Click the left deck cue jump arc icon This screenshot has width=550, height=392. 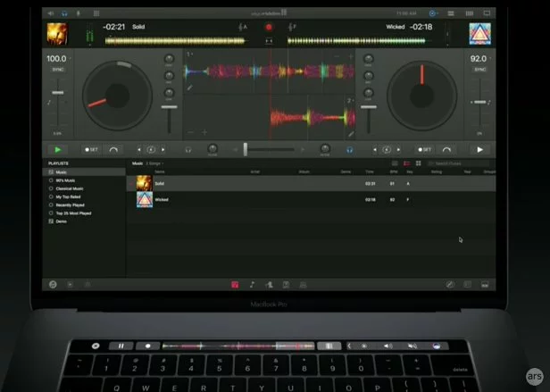pyautogui.click(x=113, y=150)
